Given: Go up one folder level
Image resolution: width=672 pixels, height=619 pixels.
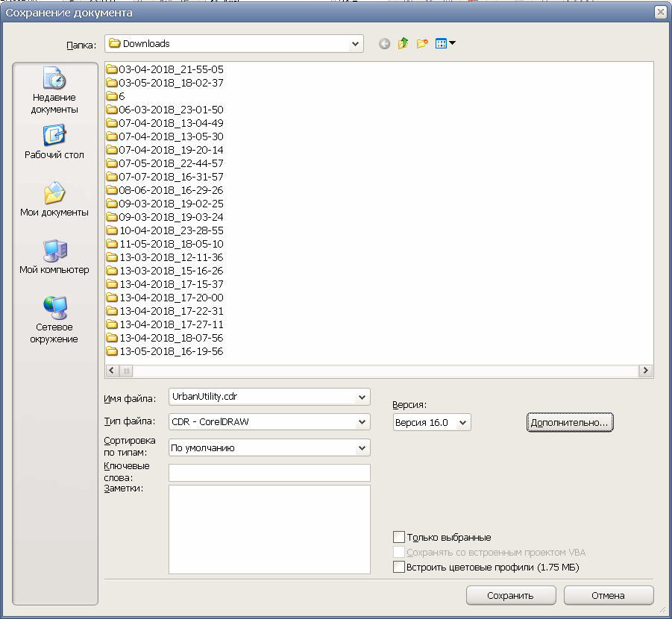Looking at the screenshot, I should click(403, 44).
